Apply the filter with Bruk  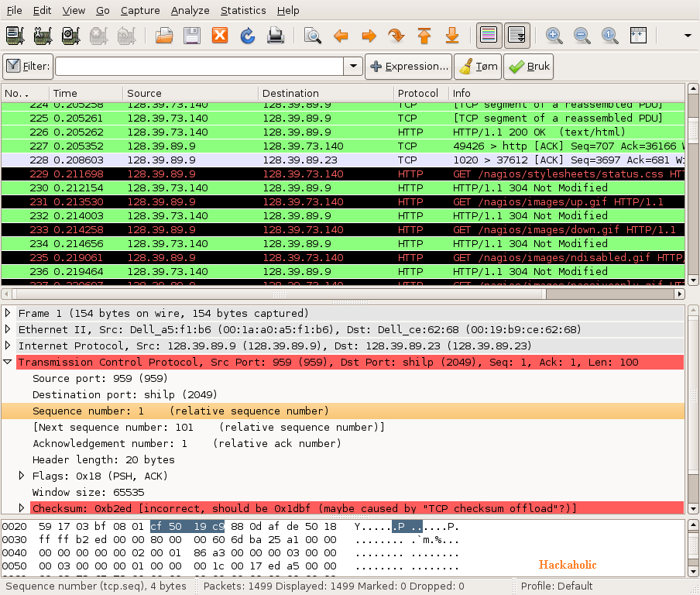[x=529, y=67]
